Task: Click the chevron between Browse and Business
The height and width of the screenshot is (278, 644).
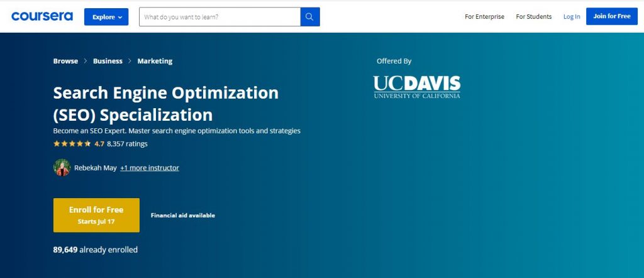Action: click(x=86, y=61)
